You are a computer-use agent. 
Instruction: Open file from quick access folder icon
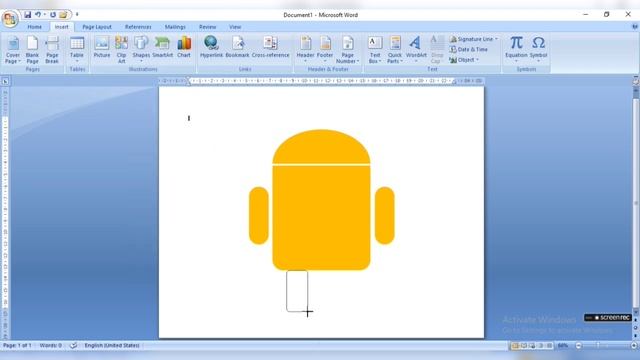tap(63, 15)
